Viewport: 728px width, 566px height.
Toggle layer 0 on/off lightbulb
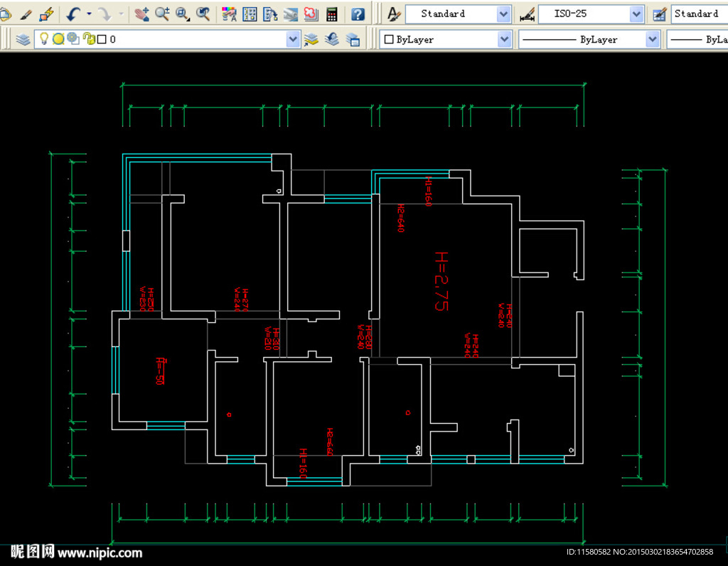click(x=44, y=40)
